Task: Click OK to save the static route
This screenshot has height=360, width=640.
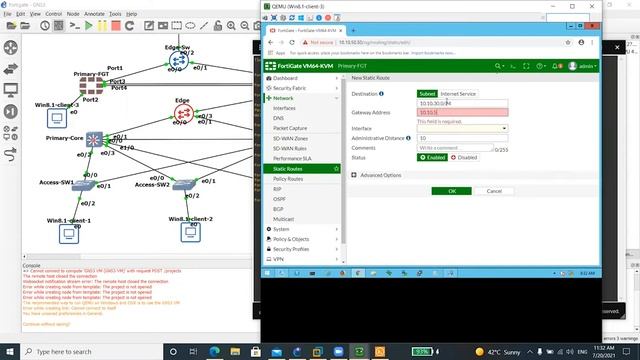Action: (451, 191)
